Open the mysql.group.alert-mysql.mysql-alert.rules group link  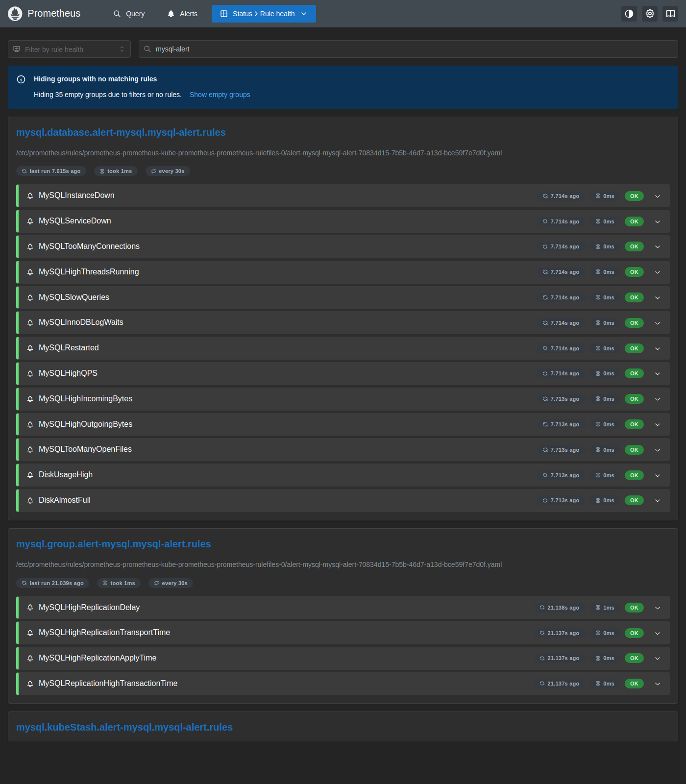(x=114, y=544)
